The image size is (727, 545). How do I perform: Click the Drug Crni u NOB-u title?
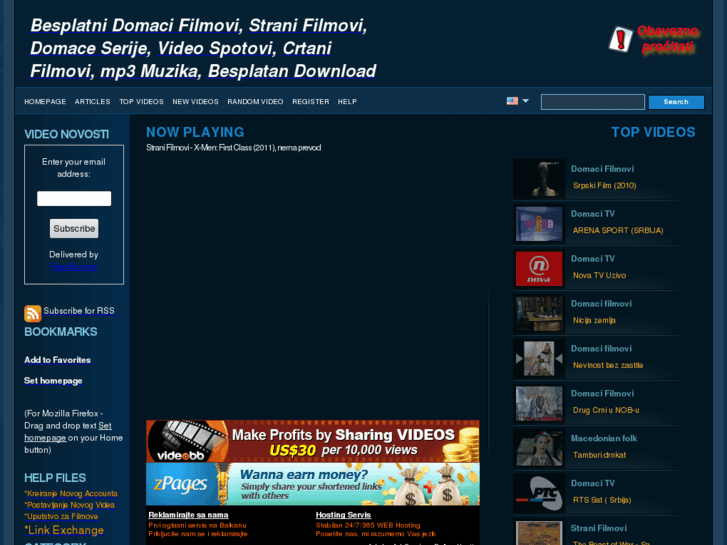[x=606, y=410]
